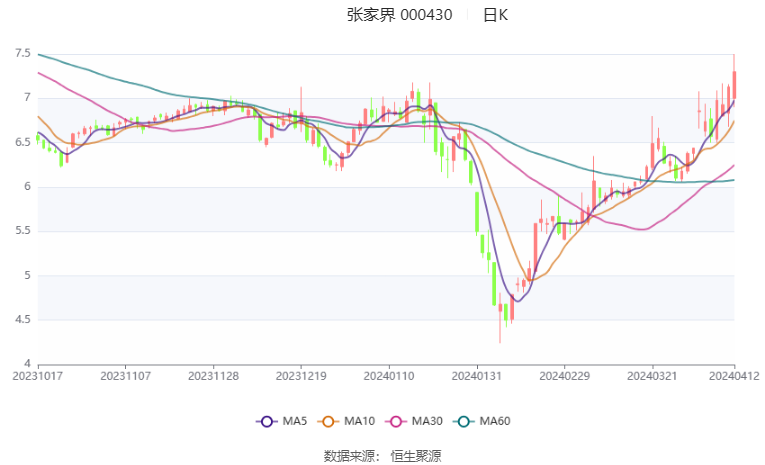Click the 20240131 date on the x-axis
Viewport: 765px width, 465px height.
[477, 376]
